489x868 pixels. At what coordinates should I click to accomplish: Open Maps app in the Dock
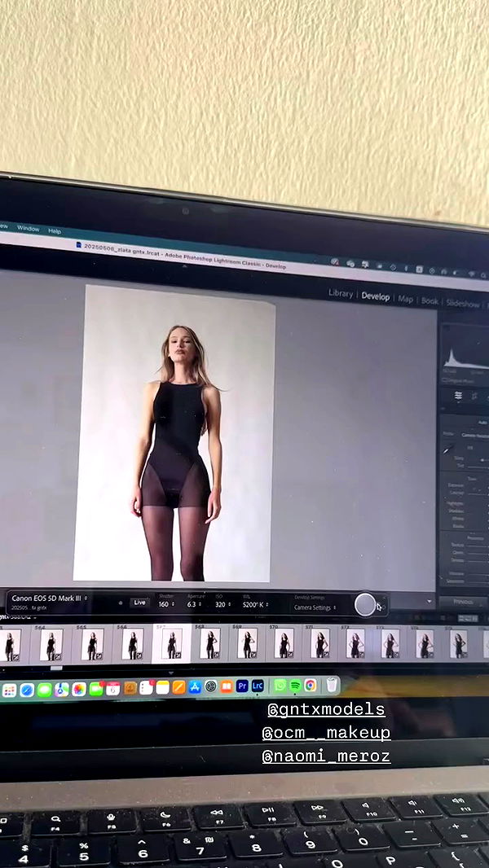(61, 689)
